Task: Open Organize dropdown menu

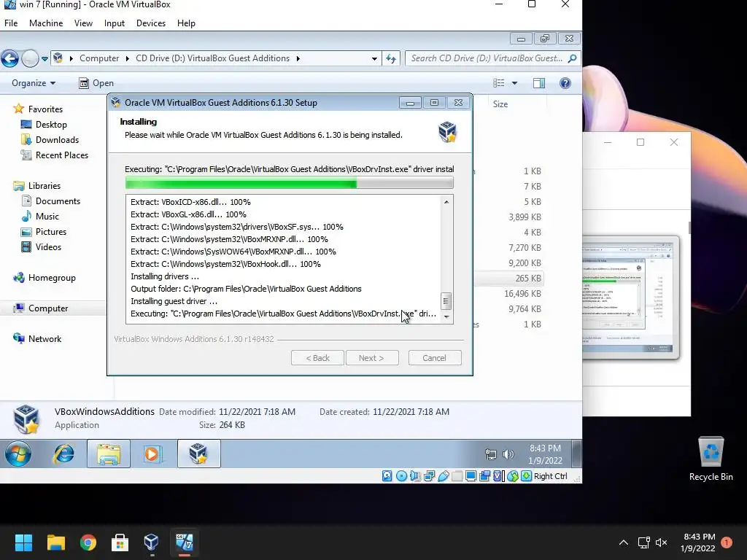Action: 34,83
